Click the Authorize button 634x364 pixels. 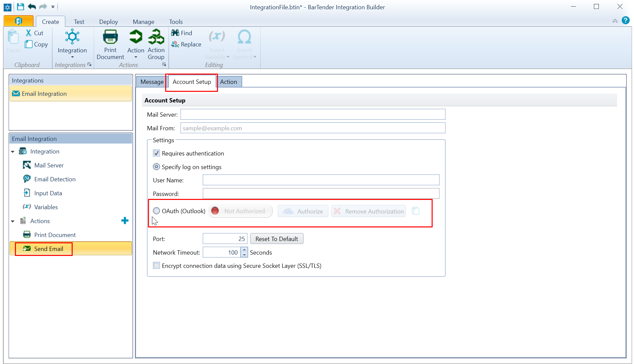point(303,211)
